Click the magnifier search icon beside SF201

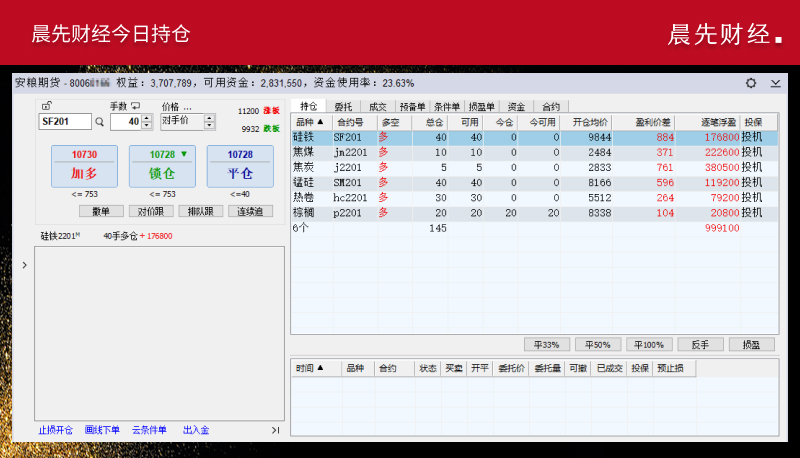point(99,122)
